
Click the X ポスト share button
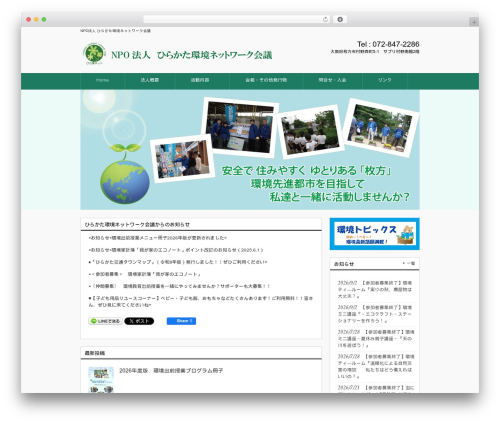139,321
